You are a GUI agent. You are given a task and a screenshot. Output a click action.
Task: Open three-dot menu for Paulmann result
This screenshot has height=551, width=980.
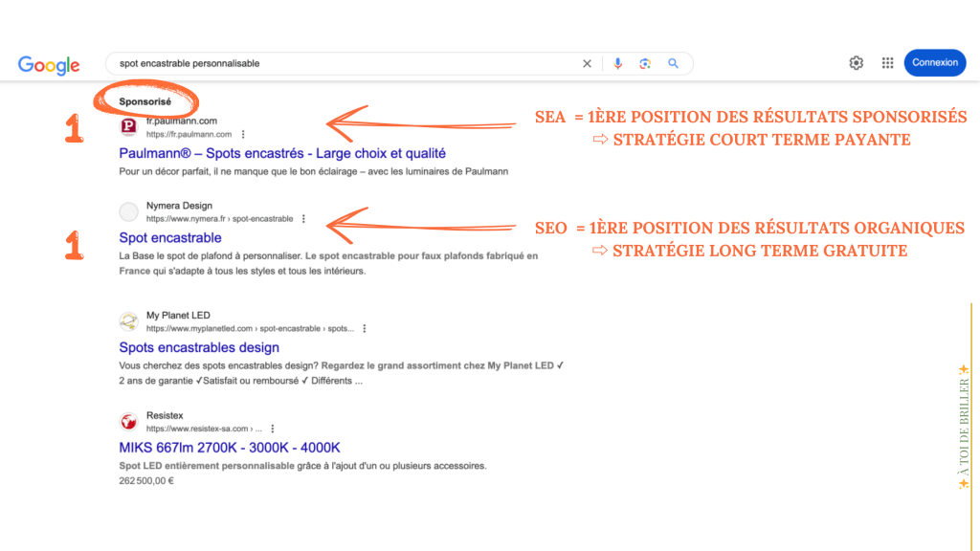243,135
